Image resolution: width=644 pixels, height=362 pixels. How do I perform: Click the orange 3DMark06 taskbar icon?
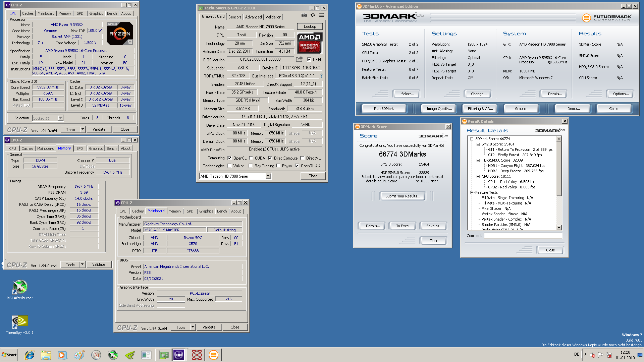pyautogui.click(x=213, y=355)
